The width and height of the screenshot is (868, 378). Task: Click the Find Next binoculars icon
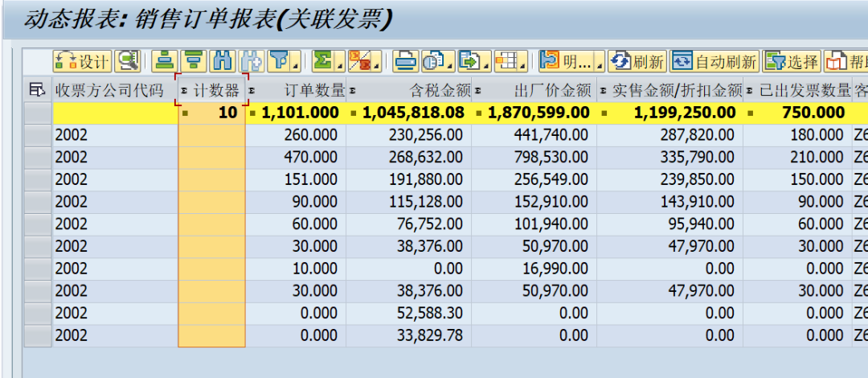coord(252,61)
